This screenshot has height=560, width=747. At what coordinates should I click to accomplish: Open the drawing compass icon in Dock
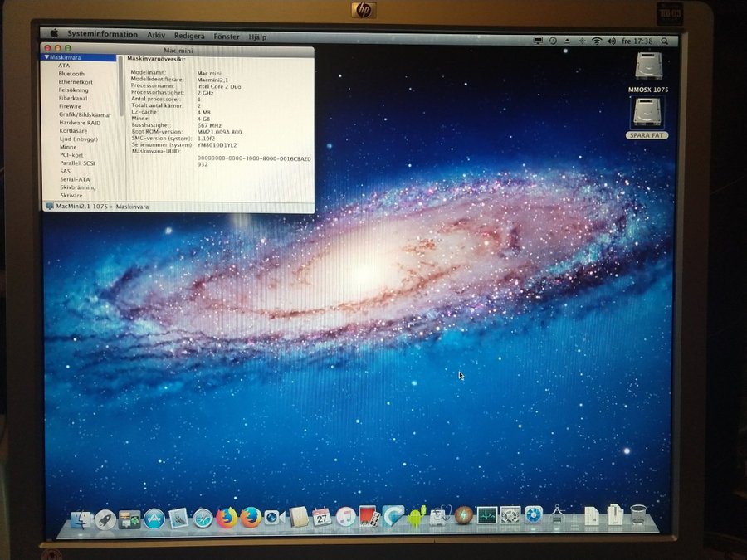(x=557, y=515)
